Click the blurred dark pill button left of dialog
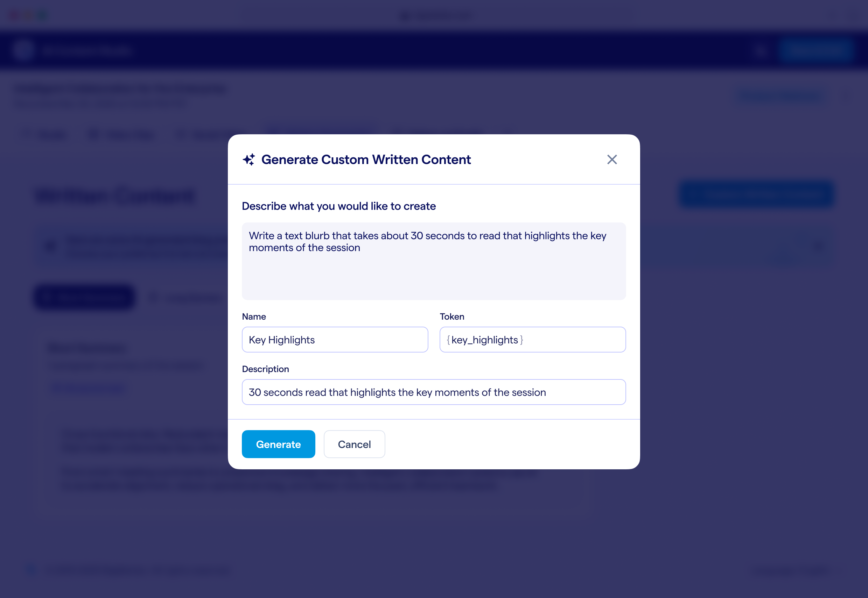This screenshot has width=868, height=598. tap(85, 297)
